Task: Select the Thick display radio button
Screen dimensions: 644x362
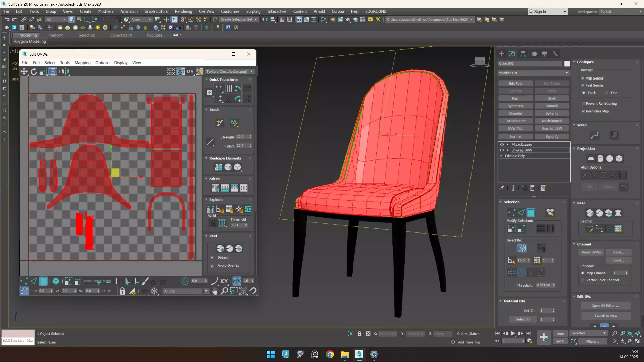Action: 584,93
